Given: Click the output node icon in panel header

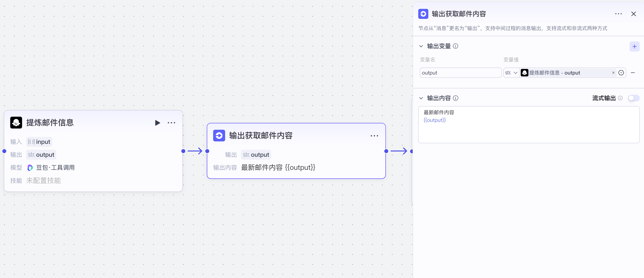Looking at the screenshot, I should pyautogui.click(x=423, y=14).
